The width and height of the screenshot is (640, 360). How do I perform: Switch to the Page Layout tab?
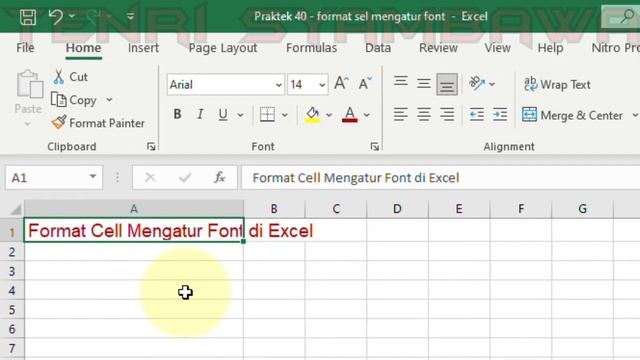click(x=223, y=48)
